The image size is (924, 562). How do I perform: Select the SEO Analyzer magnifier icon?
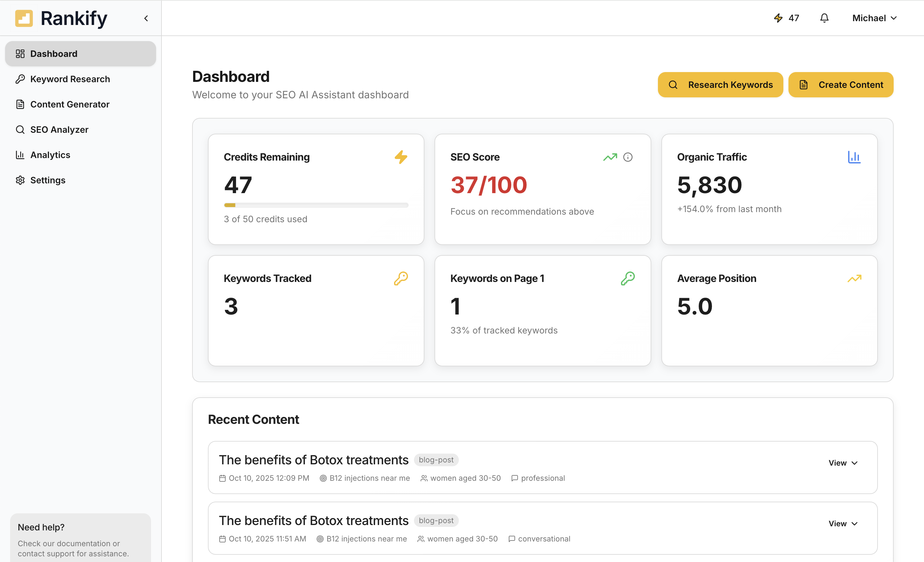tap(20, 129)
